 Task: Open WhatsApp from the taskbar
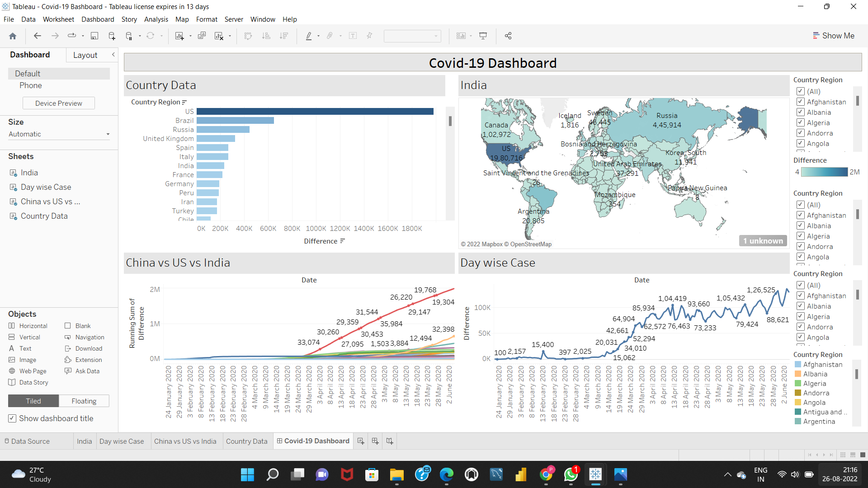[x=571, y=475]
